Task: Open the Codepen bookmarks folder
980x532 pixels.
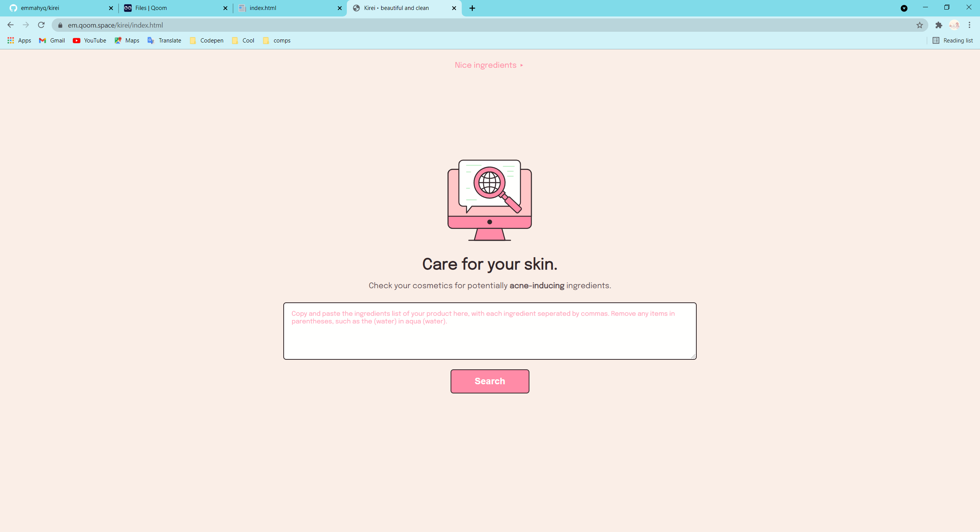Action: [x=207, y=40]
